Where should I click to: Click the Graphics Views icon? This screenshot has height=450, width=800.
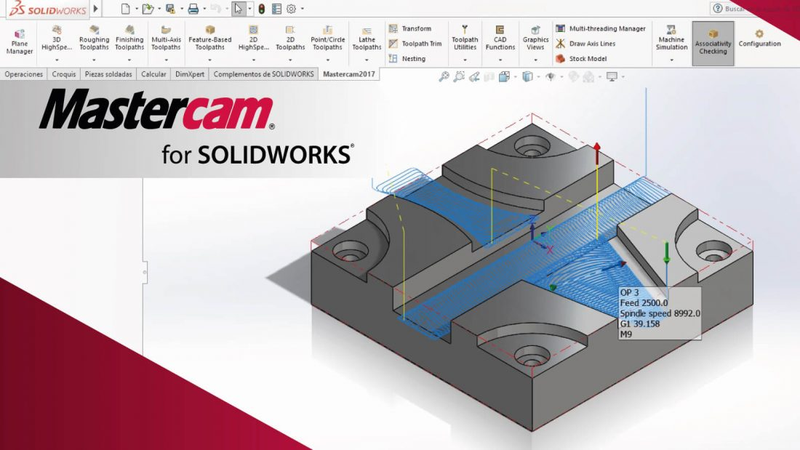click(x=535, y=30)
